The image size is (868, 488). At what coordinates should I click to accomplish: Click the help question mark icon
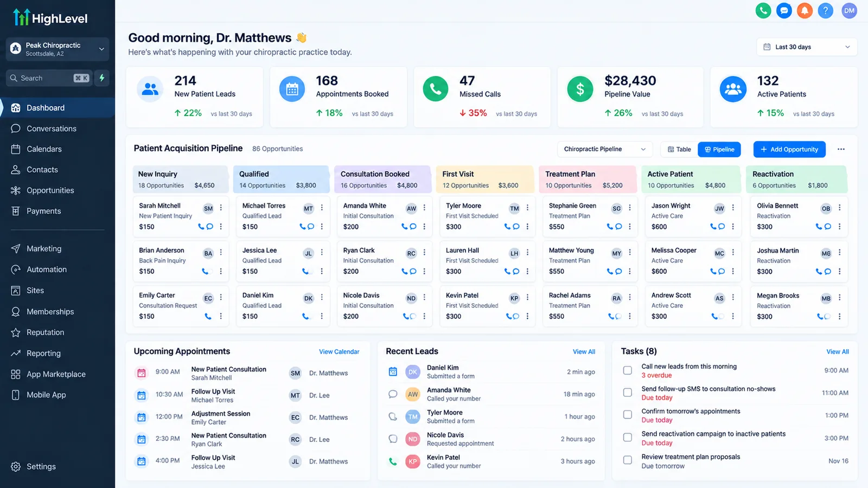[825, 10]
